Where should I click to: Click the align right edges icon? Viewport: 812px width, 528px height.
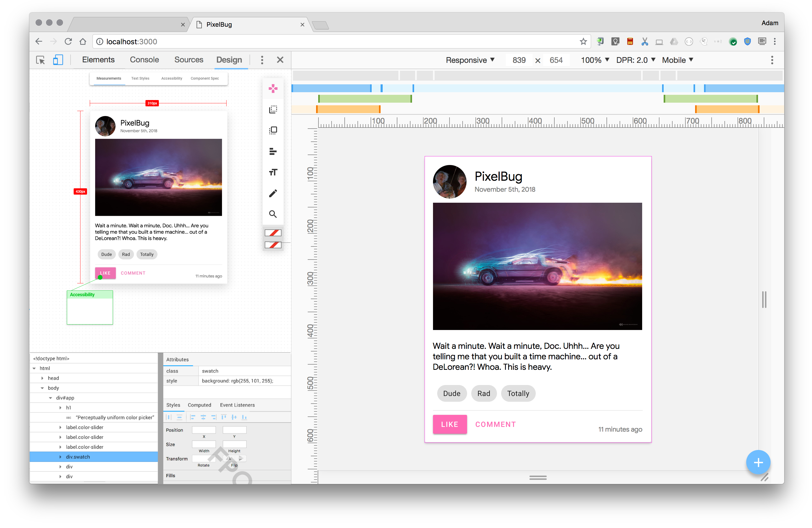click(213, 417)
